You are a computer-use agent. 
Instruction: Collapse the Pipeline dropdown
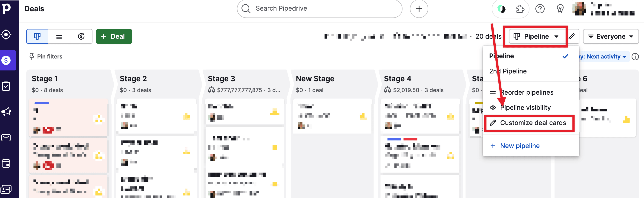click(x=536, y=37)
